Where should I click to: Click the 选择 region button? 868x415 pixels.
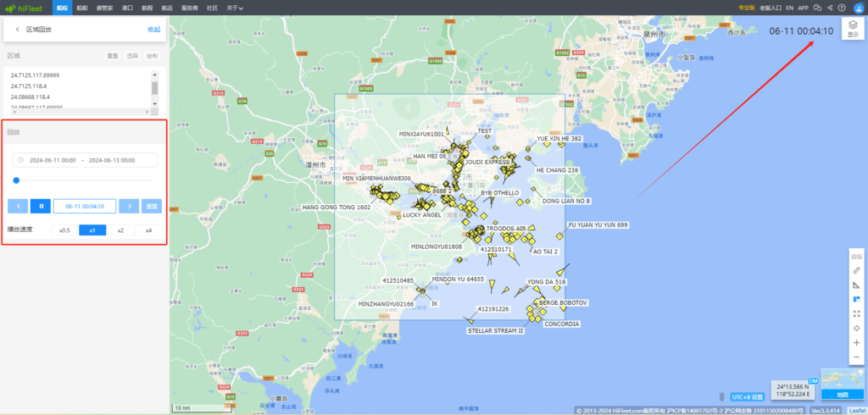132,56
